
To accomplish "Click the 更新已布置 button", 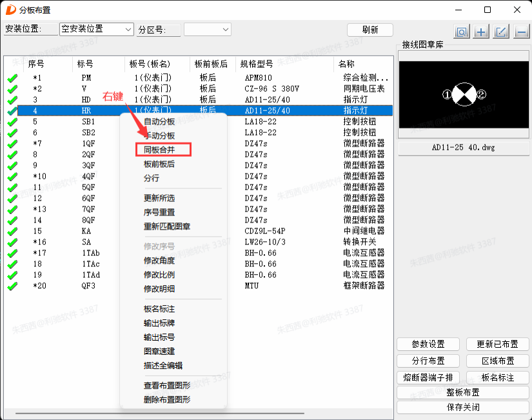I will point(498,345).
